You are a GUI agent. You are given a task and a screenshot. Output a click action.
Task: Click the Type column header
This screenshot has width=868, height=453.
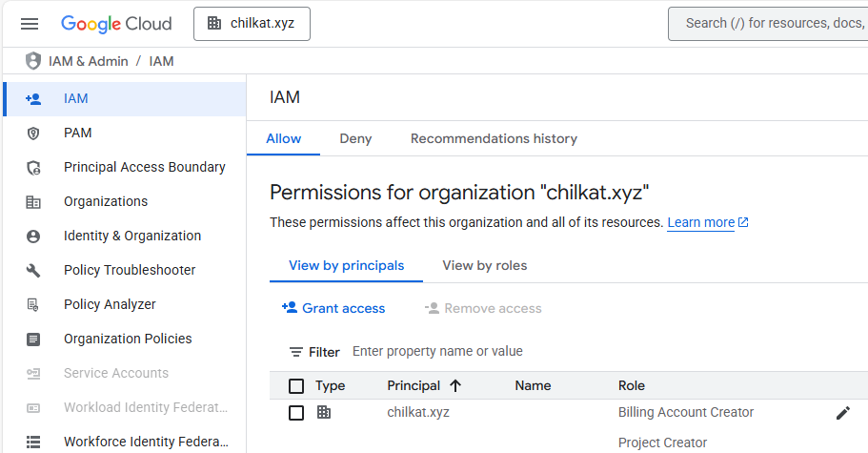click(x=330, y=386)
